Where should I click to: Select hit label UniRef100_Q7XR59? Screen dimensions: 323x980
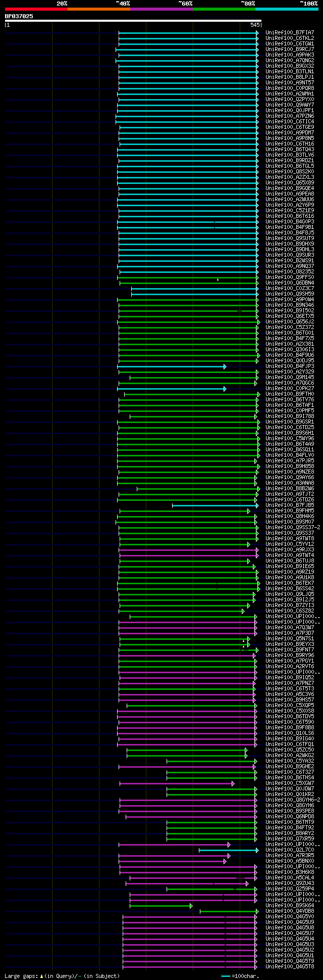click(x=290, y=838)
